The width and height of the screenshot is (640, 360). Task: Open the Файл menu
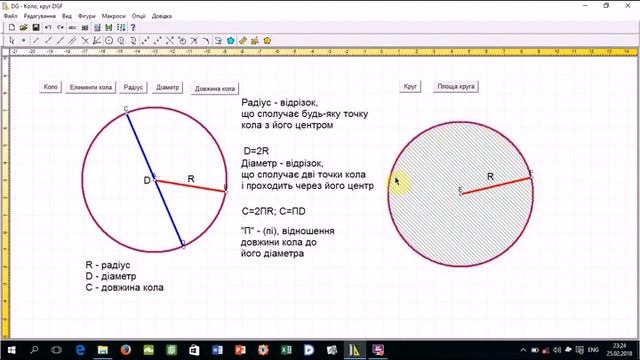(10, 16)
